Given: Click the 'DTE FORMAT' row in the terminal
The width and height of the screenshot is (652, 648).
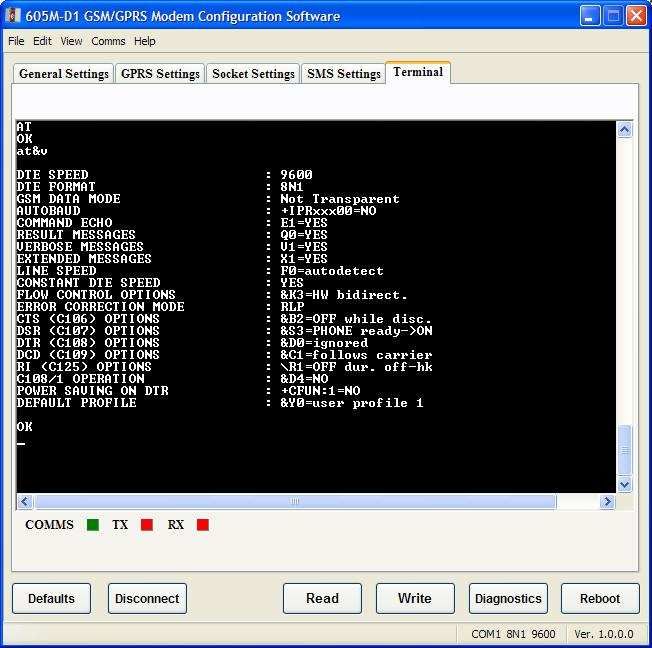Looking at the screenshot, I should pyautogui.click(x=160, y=187).
